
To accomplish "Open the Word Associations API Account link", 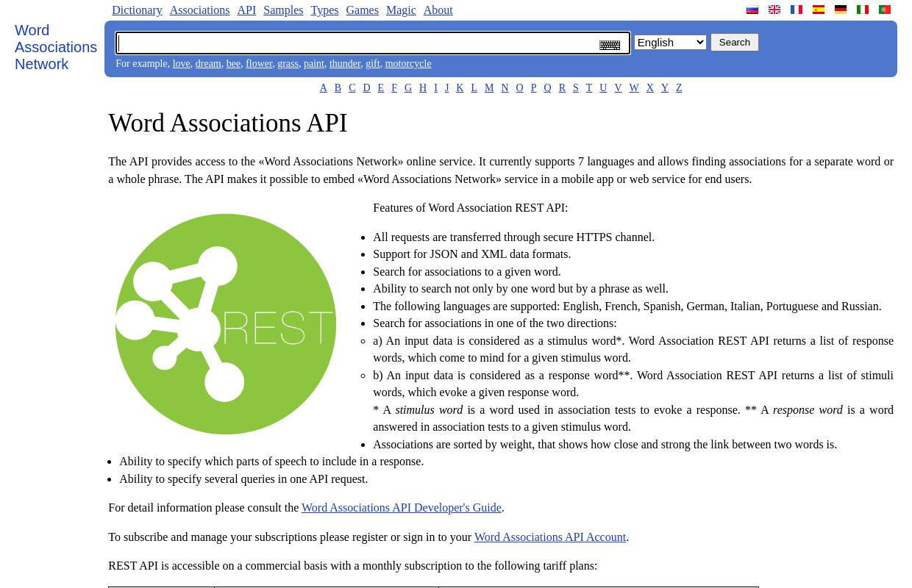I will tap(550, 537).
